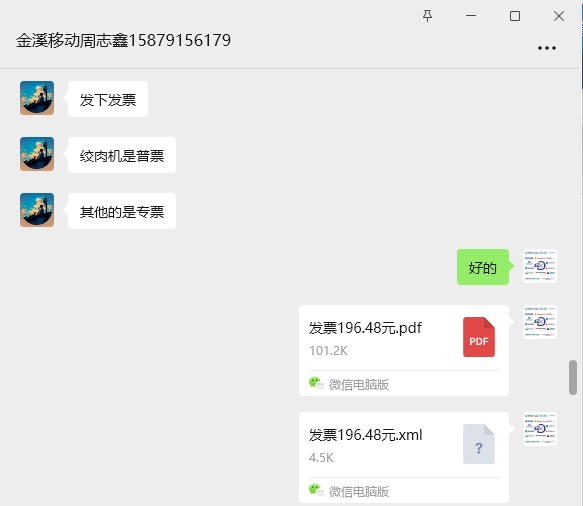The image size is (583, 506).
Task: Select the green 好的 message bubble
Action: coord(483,267)
